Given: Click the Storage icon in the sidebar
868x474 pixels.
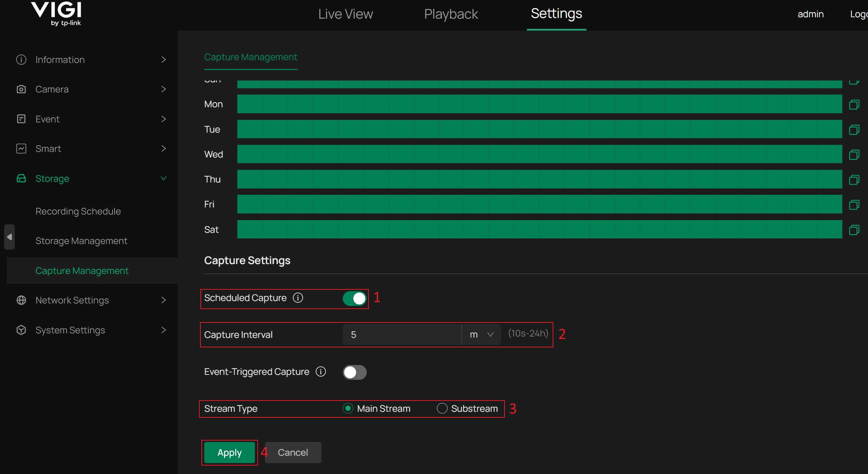Looking at the screenshot, I should click(21, 178).
